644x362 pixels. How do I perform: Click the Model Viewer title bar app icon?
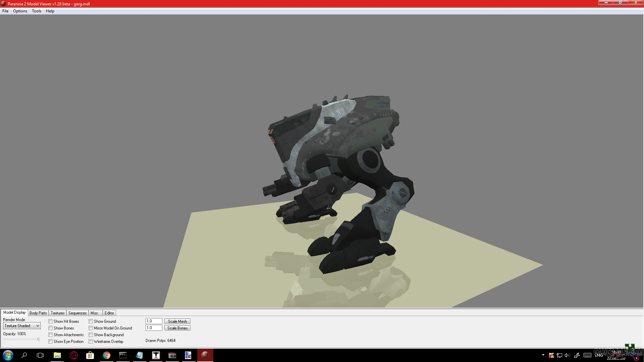[3, 4]
